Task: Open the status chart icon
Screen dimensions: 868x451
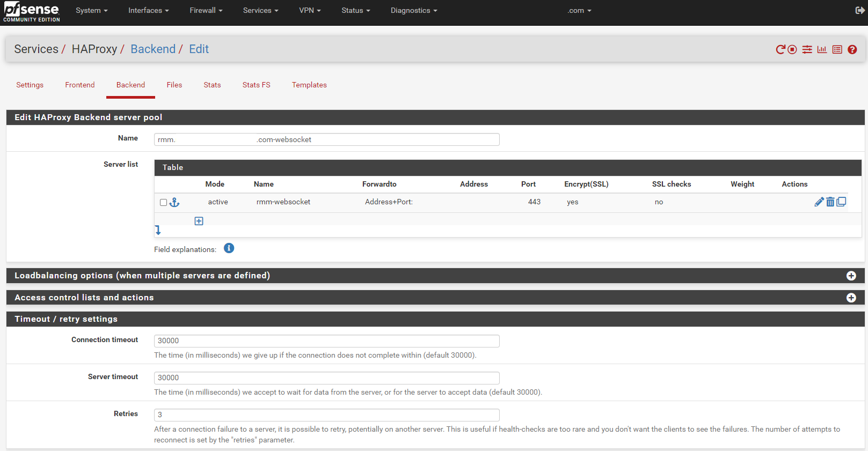Action: (822, 49)
